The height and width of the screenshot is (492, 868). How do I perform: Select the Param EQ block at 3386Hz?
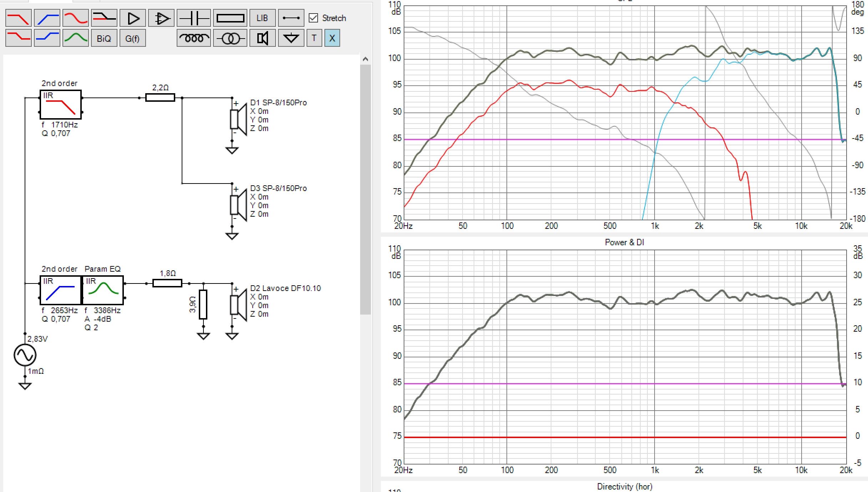[103, 290]
